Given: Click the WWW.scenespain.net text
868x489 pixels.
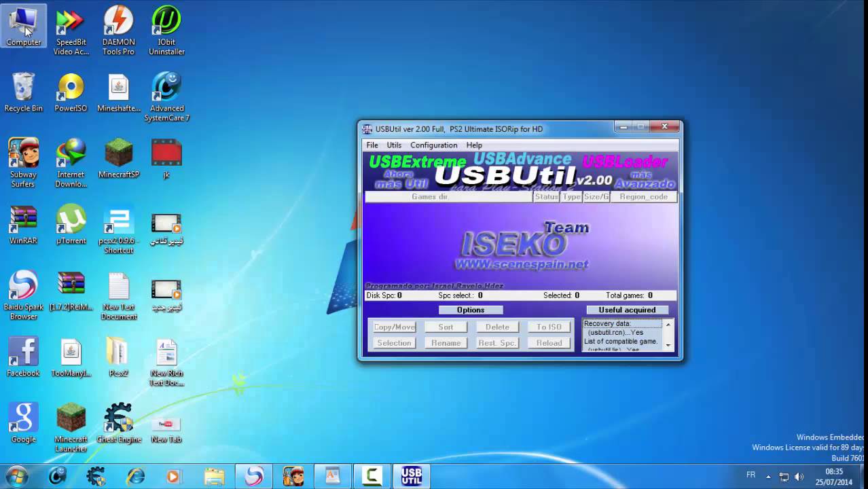Looking at the screenshot, I should [x=521, y=264].
